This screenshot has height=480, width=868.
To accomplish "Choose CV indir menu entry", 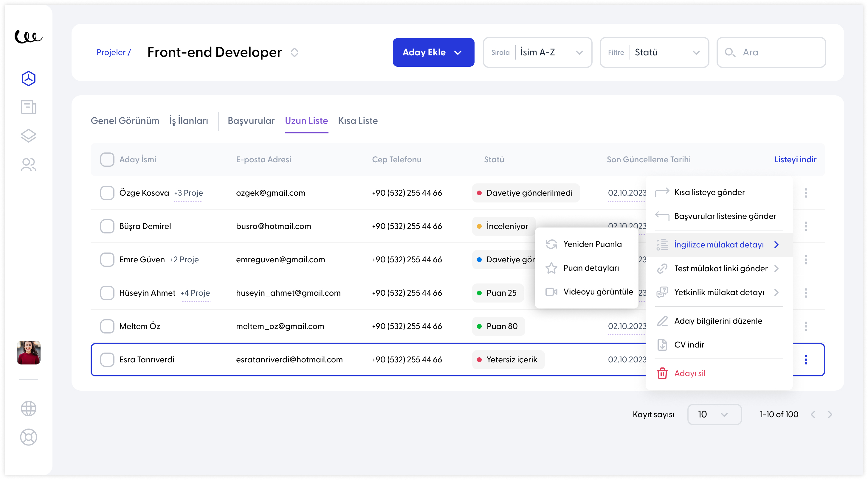I will pos(719,345).
